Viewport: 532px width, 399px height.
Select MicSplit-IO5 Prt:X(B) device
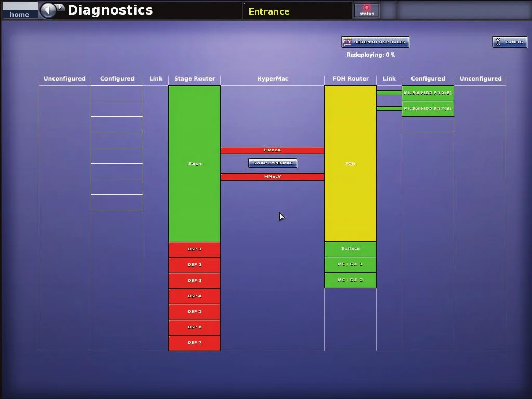428,93
